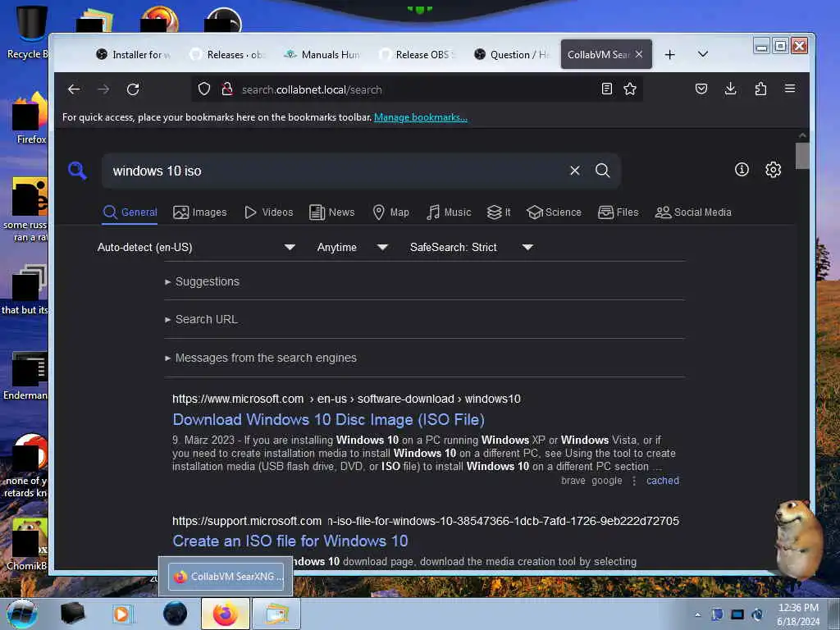Clear the search query with the X
This screenshot has height=630, width=840.
tap(575, 171)
